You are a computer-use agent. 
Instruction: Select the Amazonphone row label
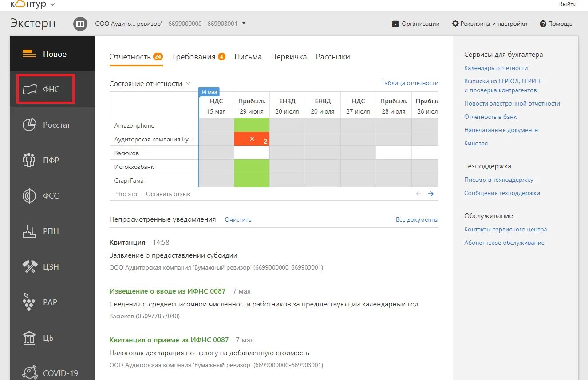tap(134, 125)
